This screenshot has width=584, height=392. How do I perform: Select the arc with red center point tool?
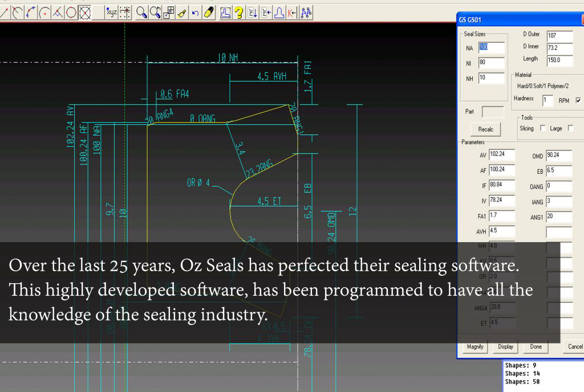click(44, 13)
